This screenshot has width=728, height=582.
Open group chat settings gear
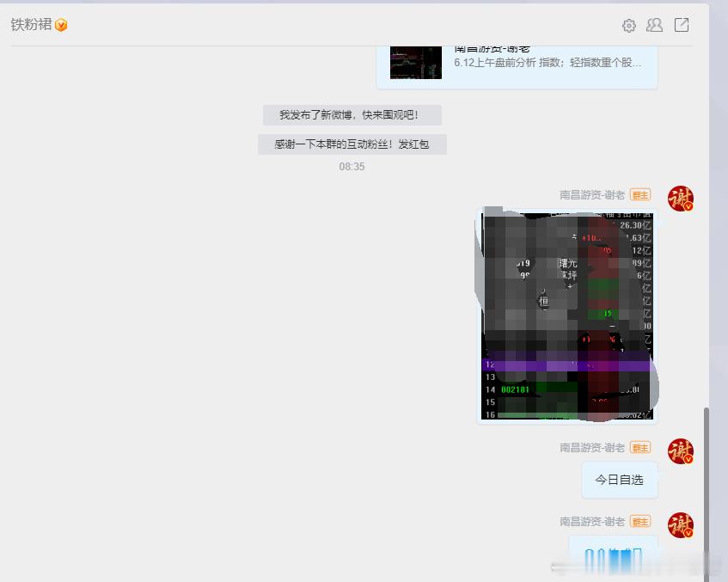coord(628,26)
